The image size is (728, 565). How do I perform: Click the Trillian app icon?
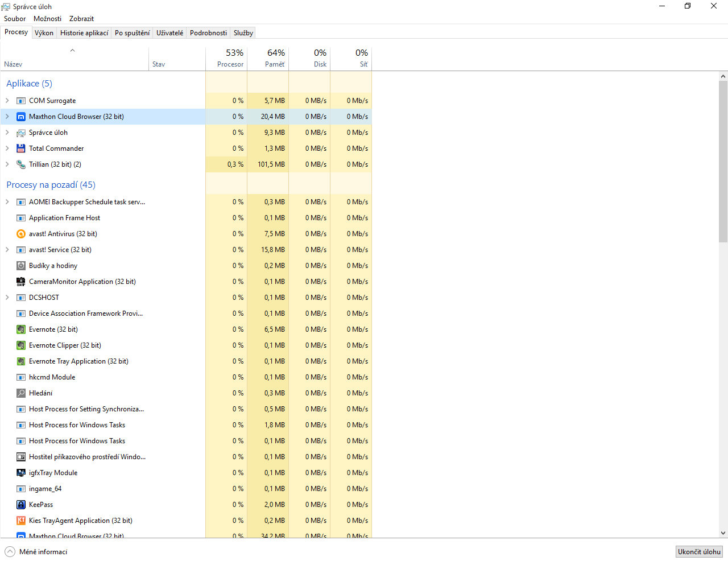pos(21,164)
